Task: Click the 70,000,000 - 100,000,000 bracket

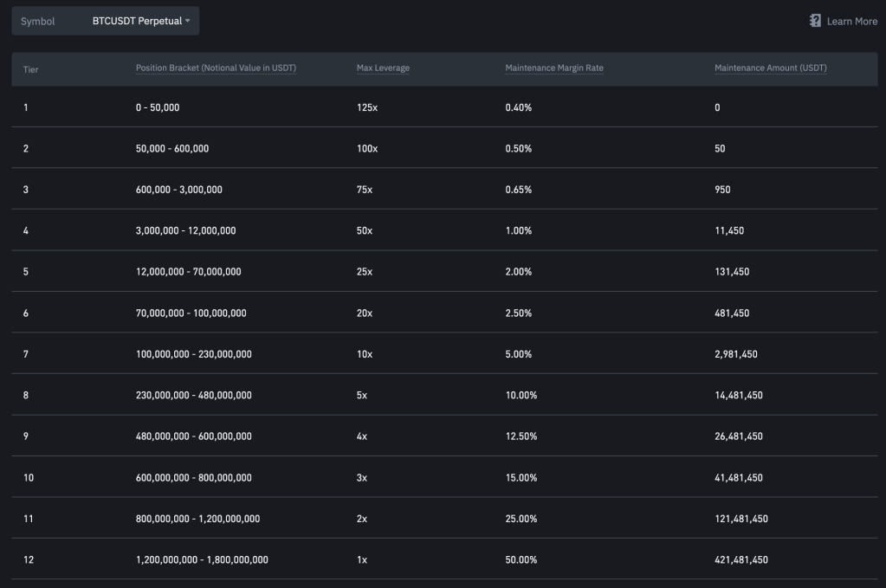Action: click(x=191, y=313)
